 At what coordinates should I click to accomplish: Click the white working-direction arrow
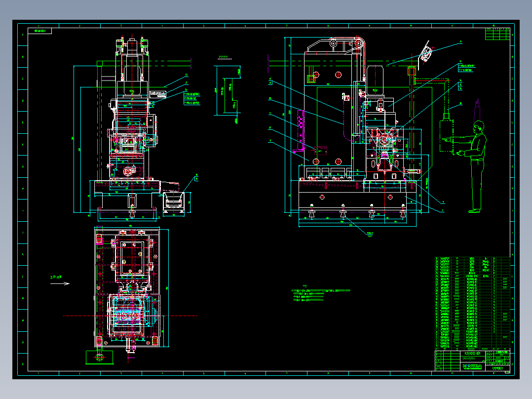[60, 283]
